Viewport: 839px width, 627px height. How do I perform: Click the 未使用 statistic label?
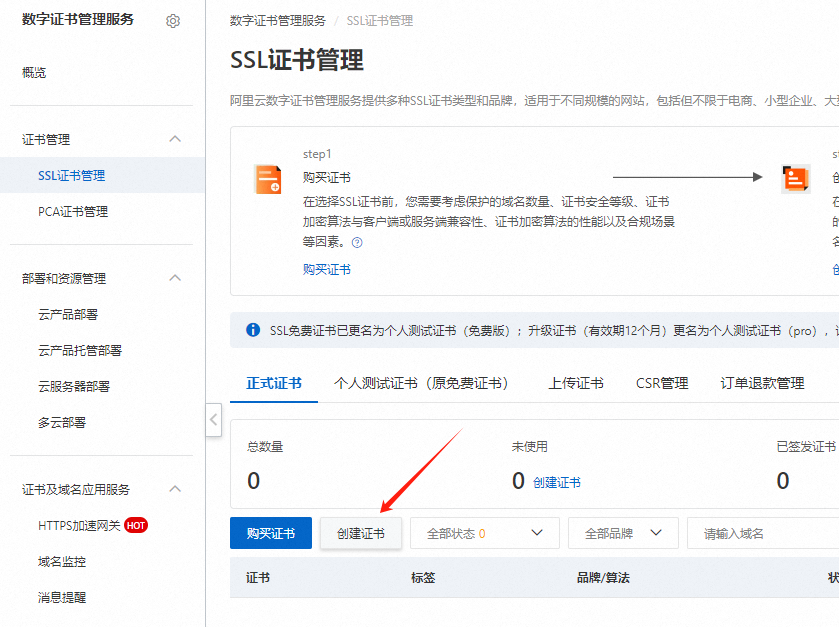tap(529, 446)
